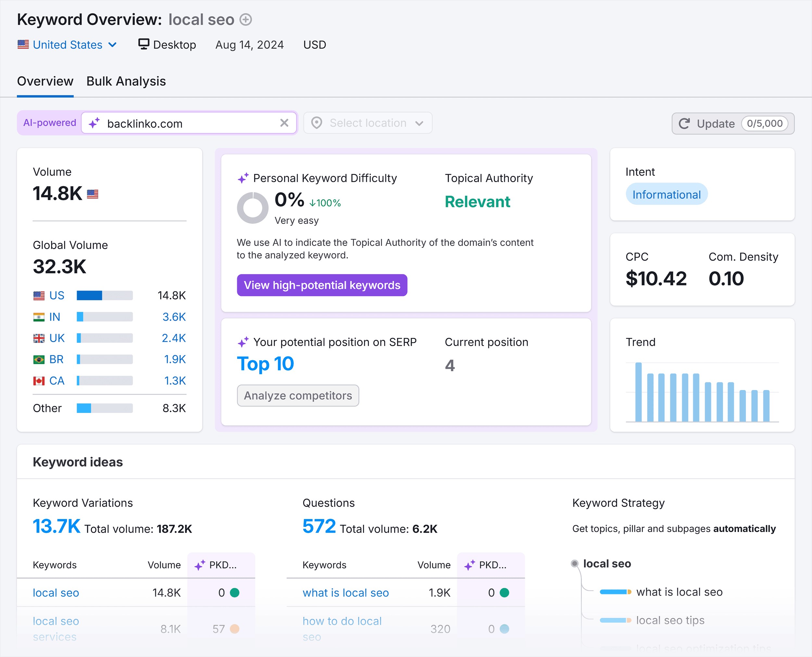
Task: Click the United States flag icon in header
Action: [23, 44]
